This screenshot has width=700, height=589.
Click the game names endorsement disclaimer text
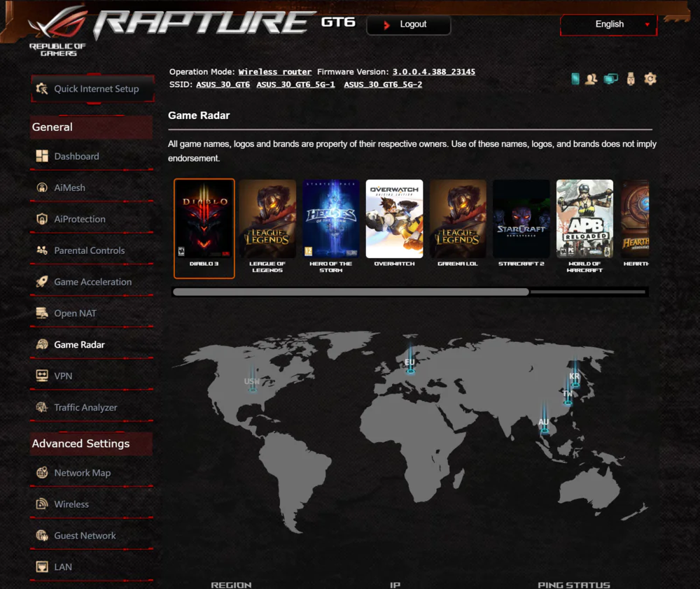coord(412,151)
